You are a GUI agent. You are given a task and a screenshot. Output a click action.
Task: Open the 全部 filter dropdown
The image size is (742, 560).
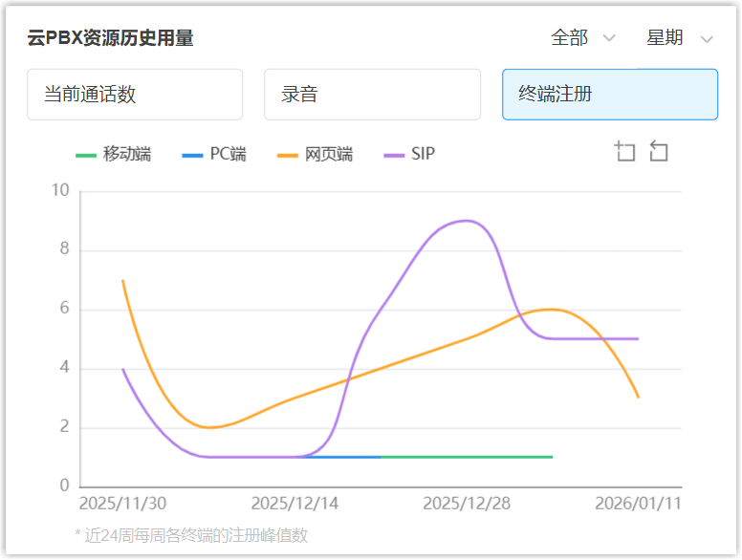tap(570, 38)
